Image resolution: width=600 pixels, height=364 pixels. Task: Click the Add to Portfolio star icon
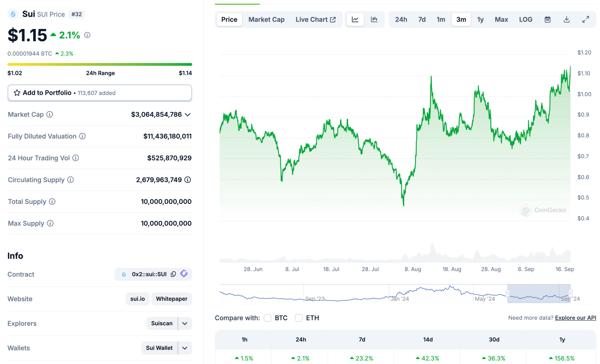tap(17, 93)
